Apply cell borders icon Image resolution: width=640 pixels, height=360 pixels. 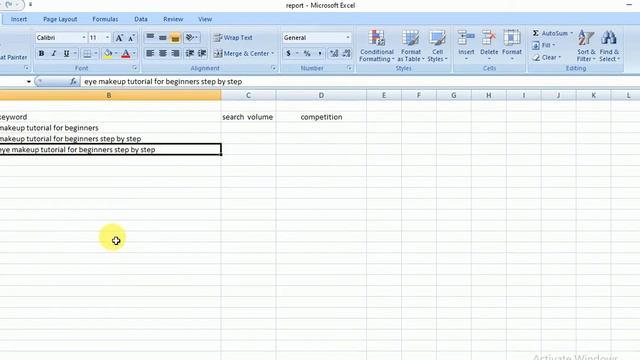[x=87, y=53]
